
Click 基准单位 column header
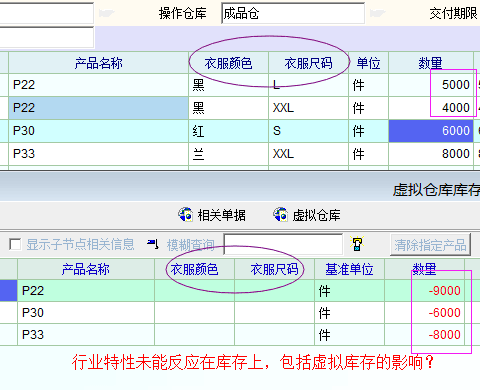pyautogui.click(x=349, y=269)
